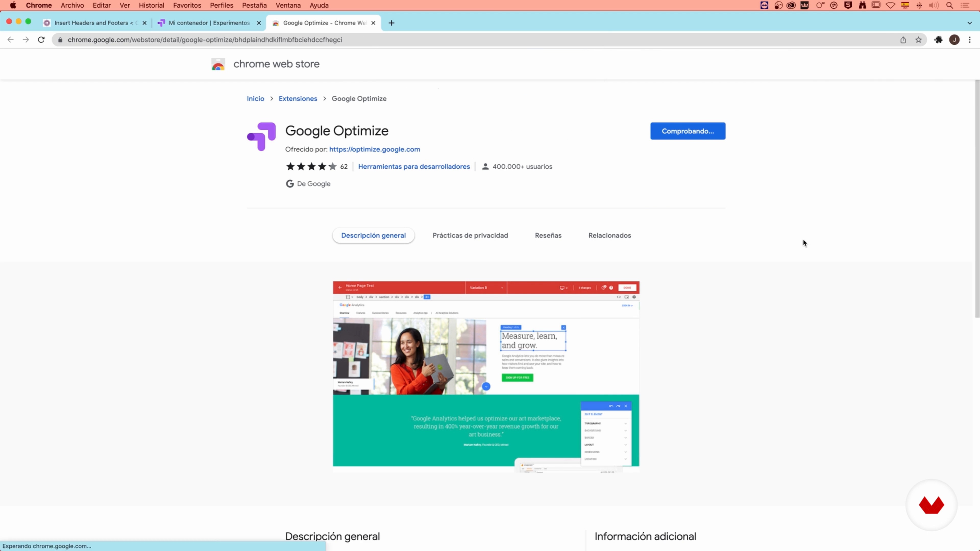Open Spotlight search in menu bar

tap(950, 5)
